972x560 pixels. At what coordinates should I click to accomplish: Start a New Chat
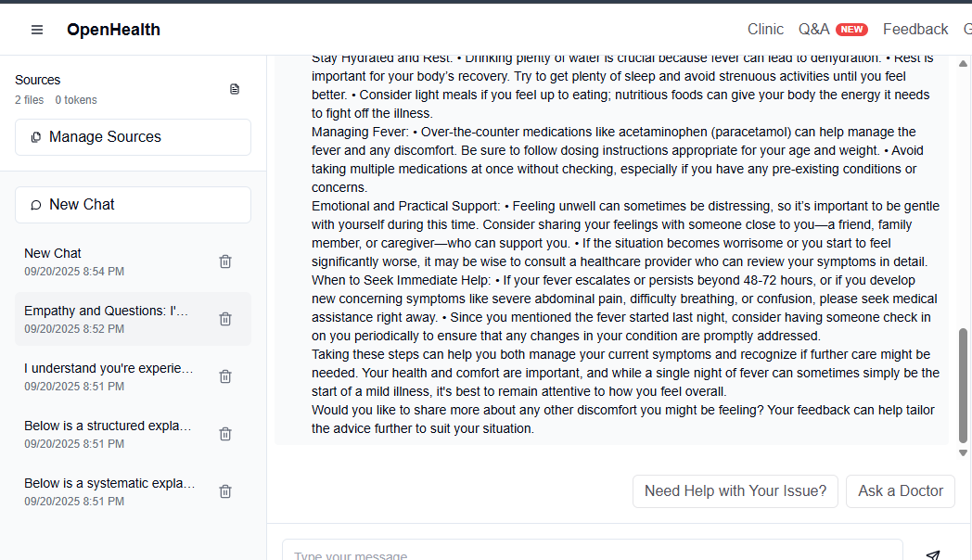(x=134, y=205)
